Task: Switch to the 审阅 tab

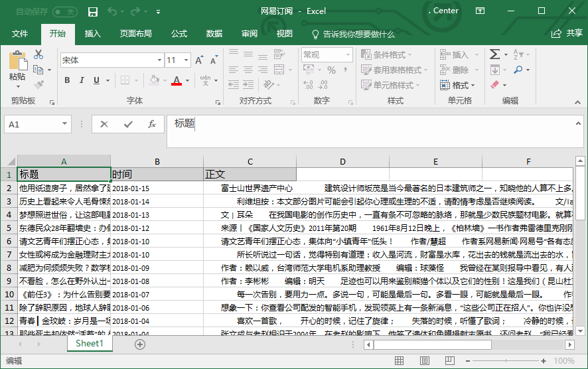Action: pyautogui.click(x=250, y=34)
